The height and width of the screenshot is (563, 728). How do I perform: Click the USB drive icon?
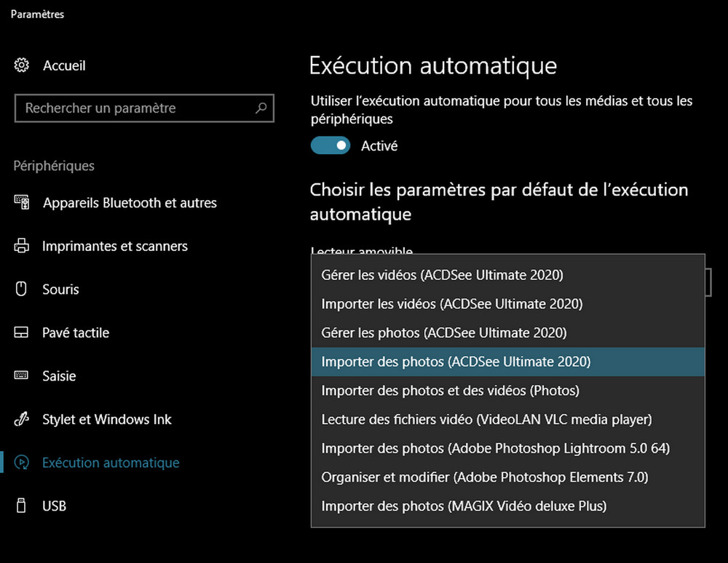pos(22,506)
